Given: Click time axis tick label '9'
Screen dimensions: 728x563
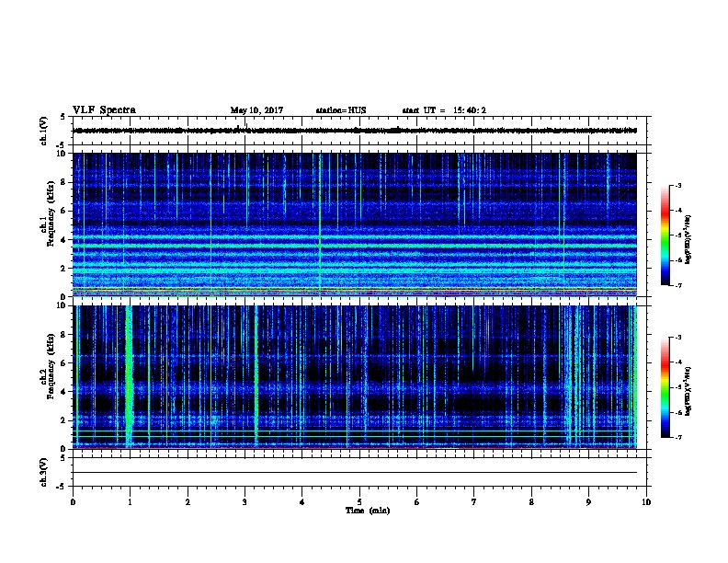Looking at the screenshot, I should 588,502.
